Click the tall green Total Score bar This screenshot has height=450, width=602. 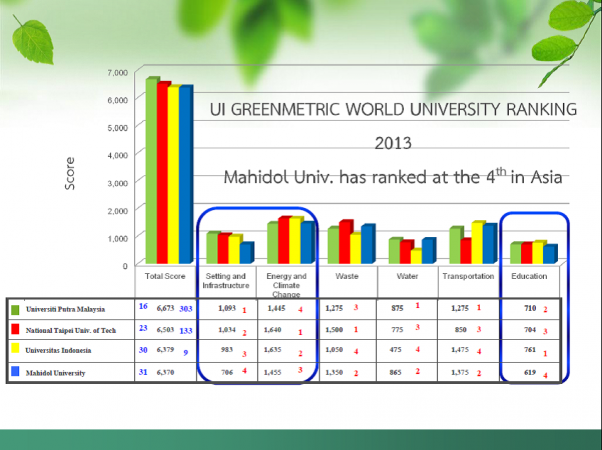(152, 170)
